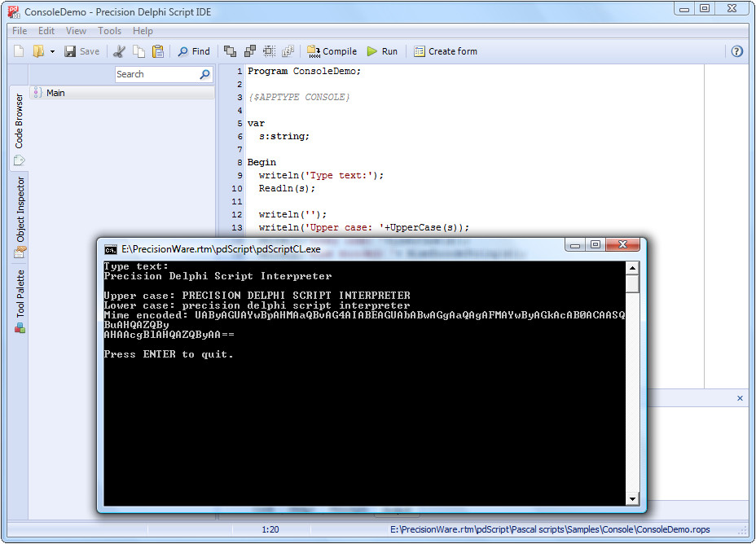This screenshot has width=756, height=544.
Task: Click console scrollbar down arrow
Action: pos(632,498)
